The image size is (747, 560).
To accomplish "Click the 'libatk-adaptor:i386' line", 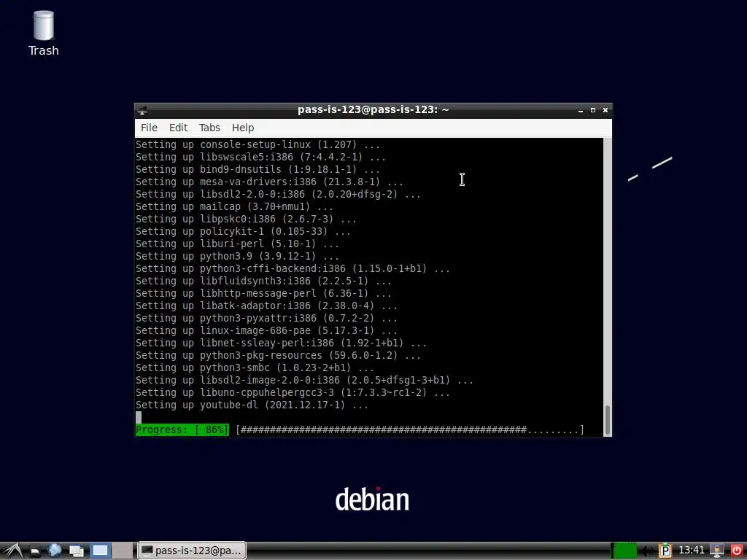I will coord(266,306).
